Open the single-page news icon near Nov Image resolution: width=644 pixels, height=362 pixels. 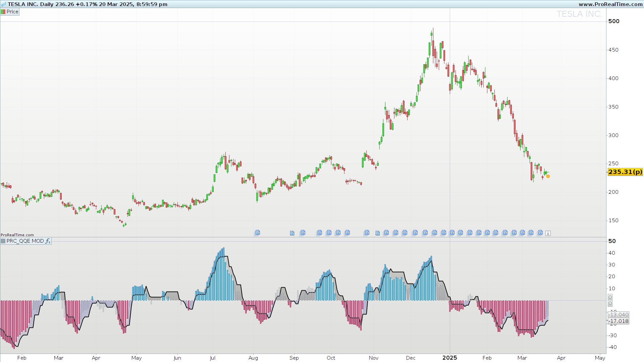tap(378, 233)
